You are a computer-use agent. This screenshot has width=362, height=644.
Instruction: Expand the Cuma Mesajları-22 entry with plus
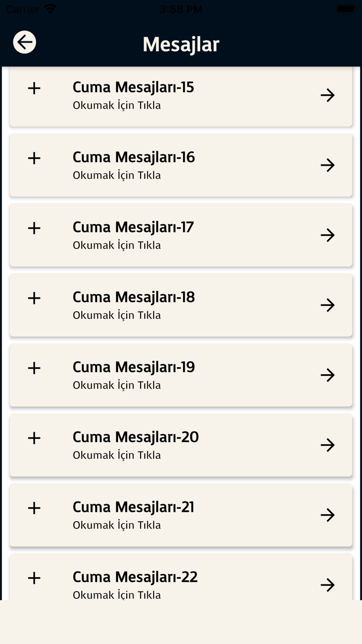(34, 578)
